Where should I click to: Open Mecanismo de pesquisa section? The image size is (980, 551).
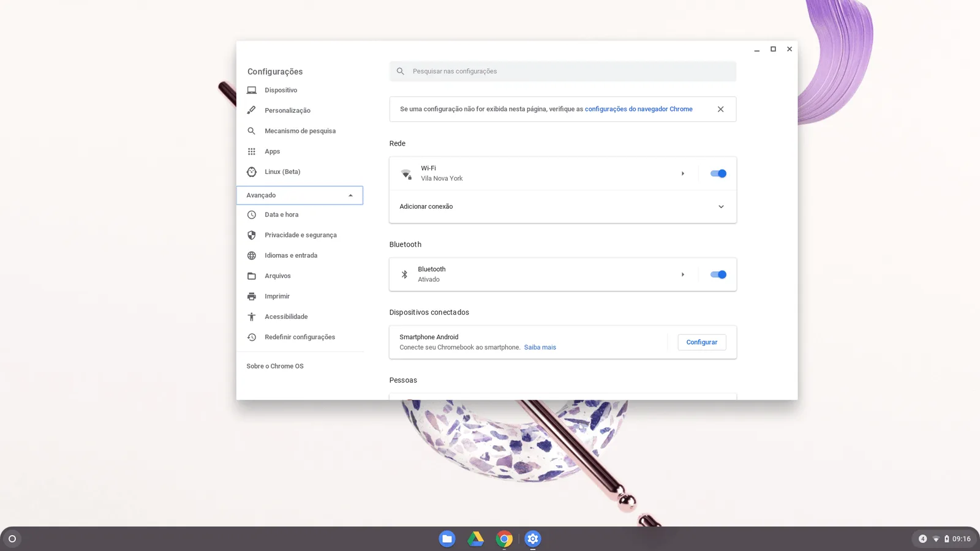(300, 131)
